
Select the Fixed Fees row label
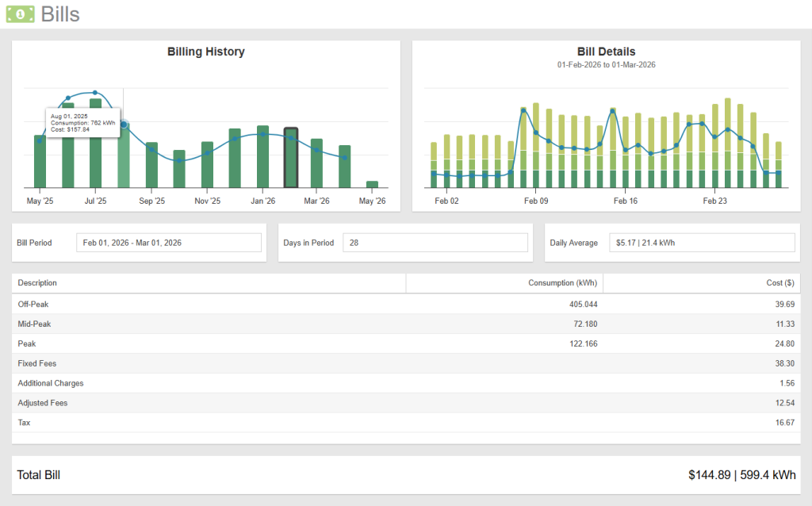coord(36,363)
